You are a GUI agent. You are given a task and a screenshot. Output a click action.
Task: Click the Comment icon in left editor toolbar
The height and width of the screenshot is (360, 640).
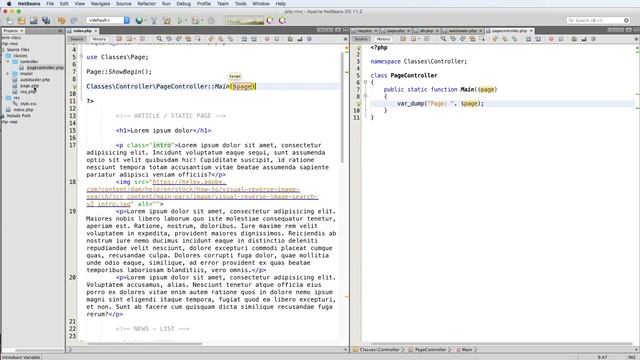(290, 39)
